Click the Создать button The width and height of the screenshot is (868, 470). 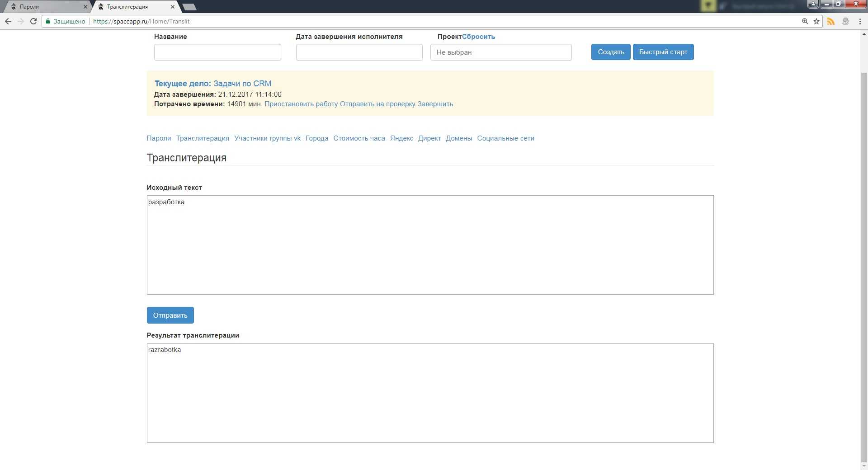pyautogui.click(x=610, y=52)
